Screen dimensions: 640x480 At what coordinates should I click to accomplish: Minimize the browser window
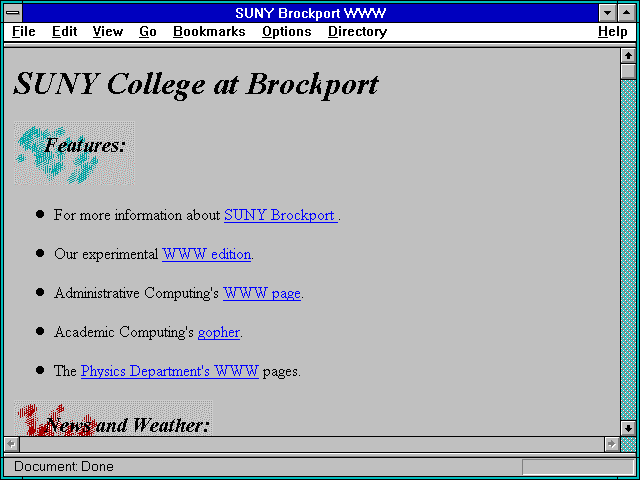[607, 13]
